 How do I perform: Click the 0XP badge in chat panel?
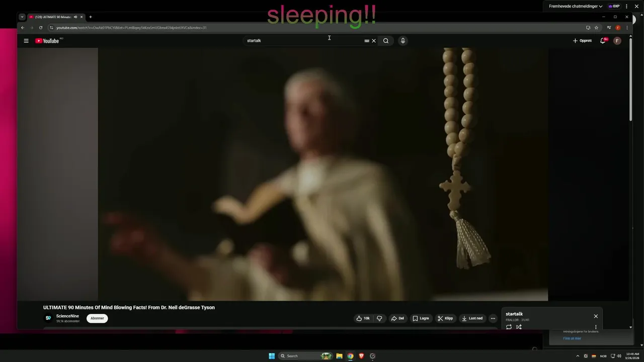(x=614, y=7)
